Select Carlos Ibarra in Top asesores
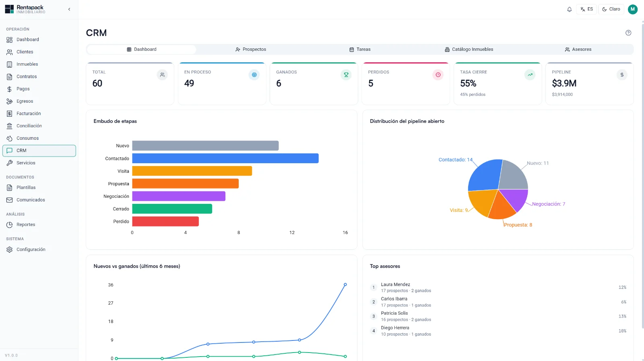Image resolution: width=644 pixels, height=361 pixels. click(498, 302)
